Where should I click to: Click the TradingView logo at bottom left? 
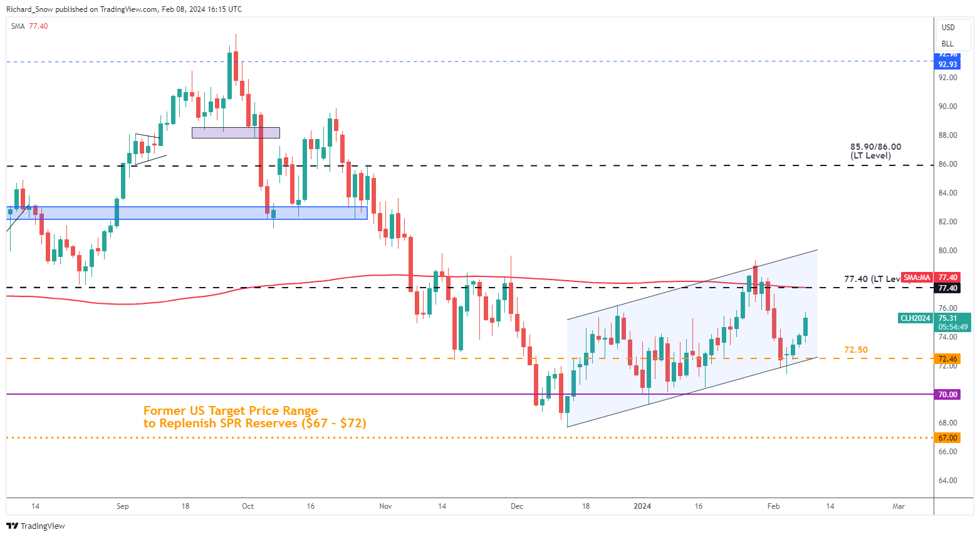click(x=36, y=526)
